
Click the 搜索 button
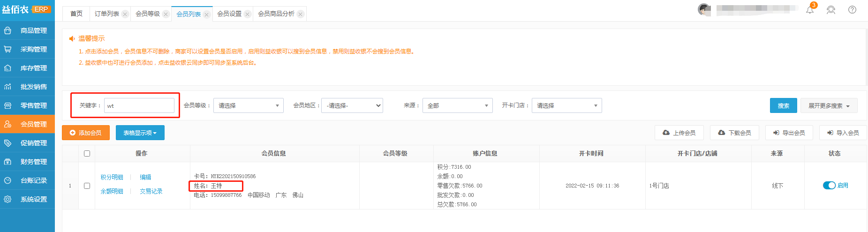pos(783,105)
